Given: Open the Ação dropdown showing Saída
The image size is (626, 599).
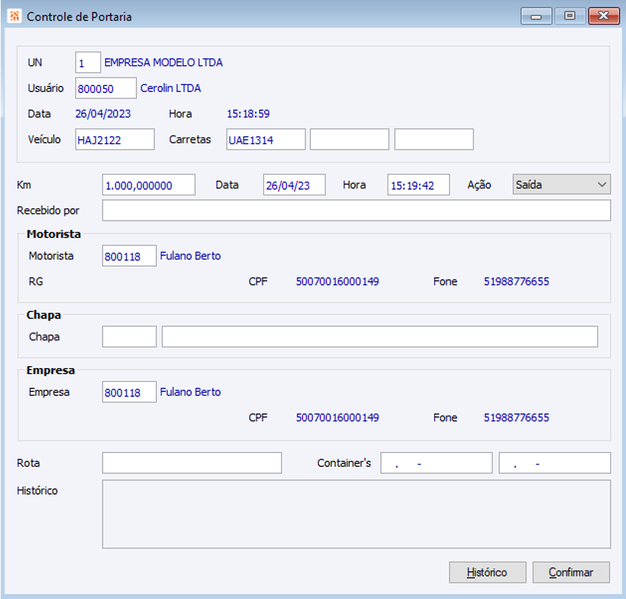Looking at the screenshot, I should tap(561, 184).
